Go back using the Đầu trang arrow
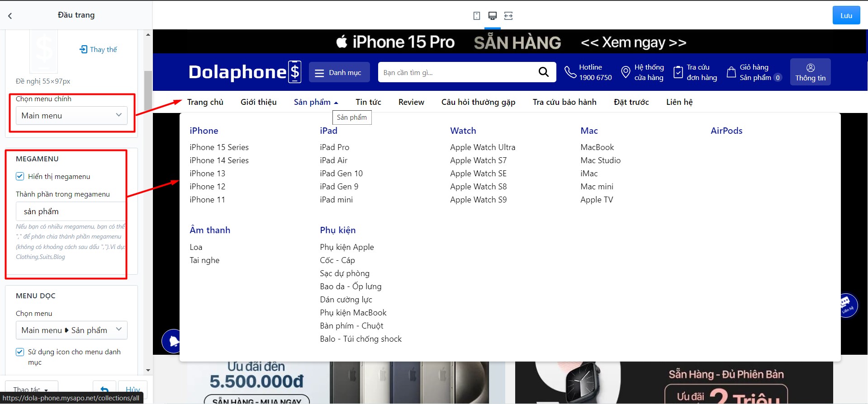Screen dimensions: 868x404 point(10,16)
